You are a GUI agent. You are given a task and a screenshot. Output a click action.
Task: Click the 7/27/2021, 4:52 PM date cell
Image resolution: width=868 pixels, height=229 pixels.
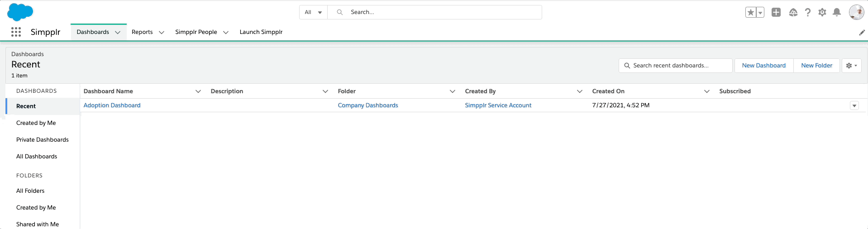[x=621, y=105]
